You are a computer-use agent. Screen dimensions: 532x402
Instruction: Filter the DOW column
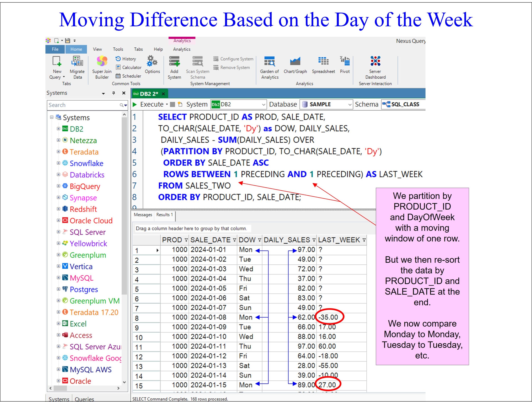point(260,240)
